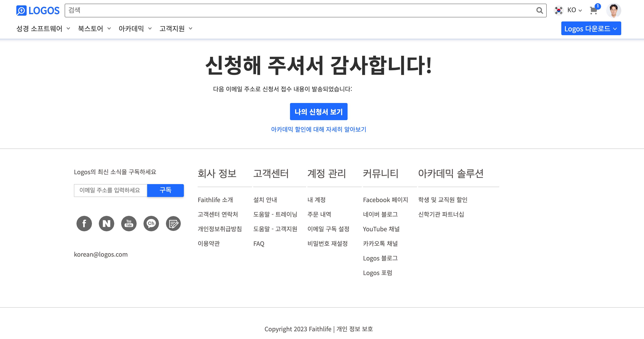This screenshot has width=644, height=339.
Task: Open the Faithlife 소개 link
Action: (x=215, y=200)
